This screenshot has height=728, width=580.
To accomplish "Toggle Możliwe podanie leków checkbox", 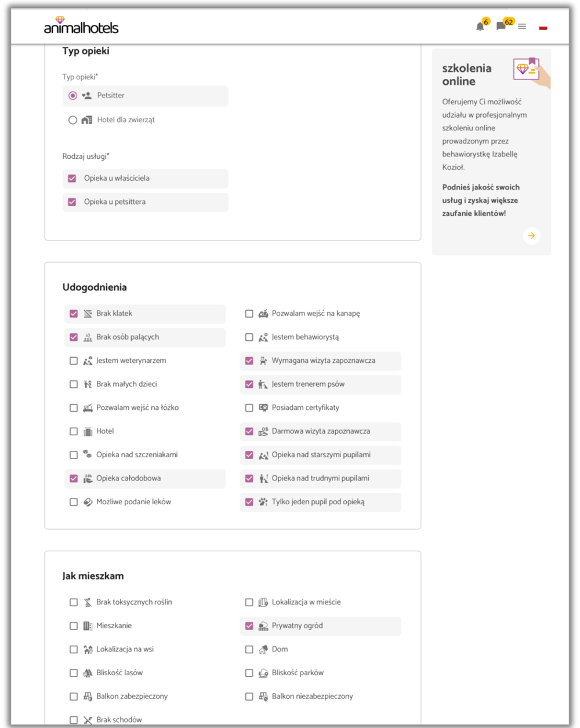I will [x=74, y=502].
